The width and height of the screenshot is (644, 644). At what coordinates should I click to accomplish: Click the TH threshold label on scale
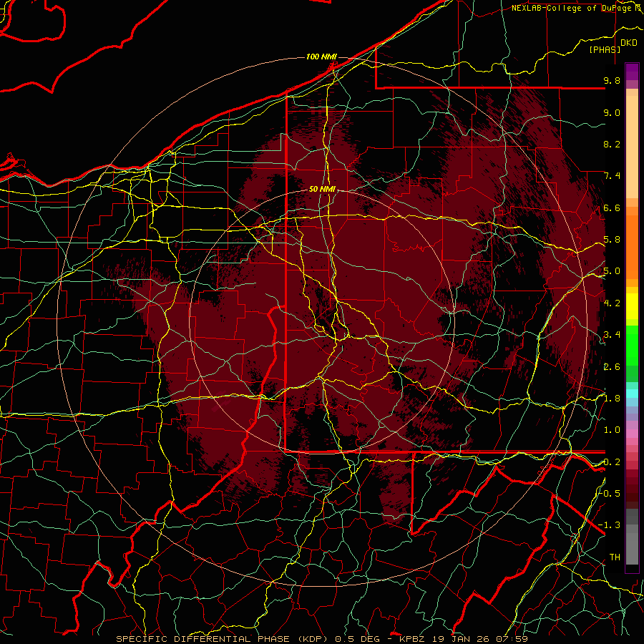tap(615, 557)
